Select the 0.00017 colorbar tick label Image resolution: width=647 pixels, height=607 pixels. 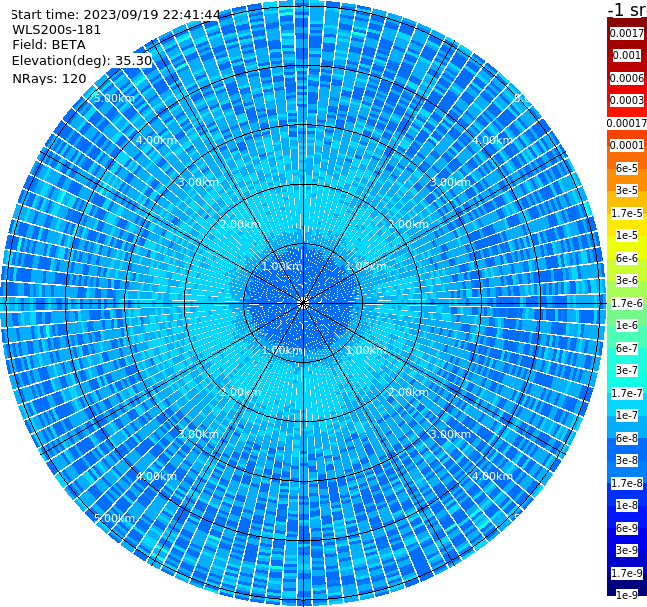click(627, 123)
